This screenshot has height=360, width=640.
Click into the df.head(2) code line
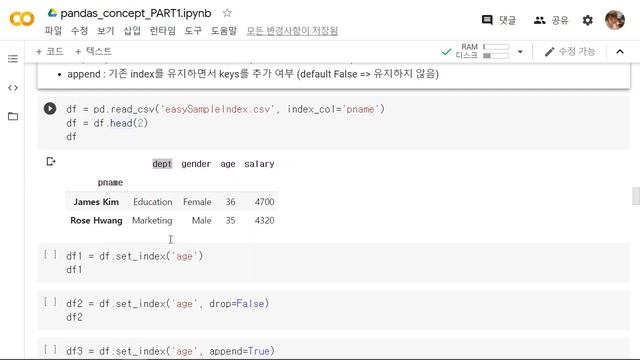107,123
